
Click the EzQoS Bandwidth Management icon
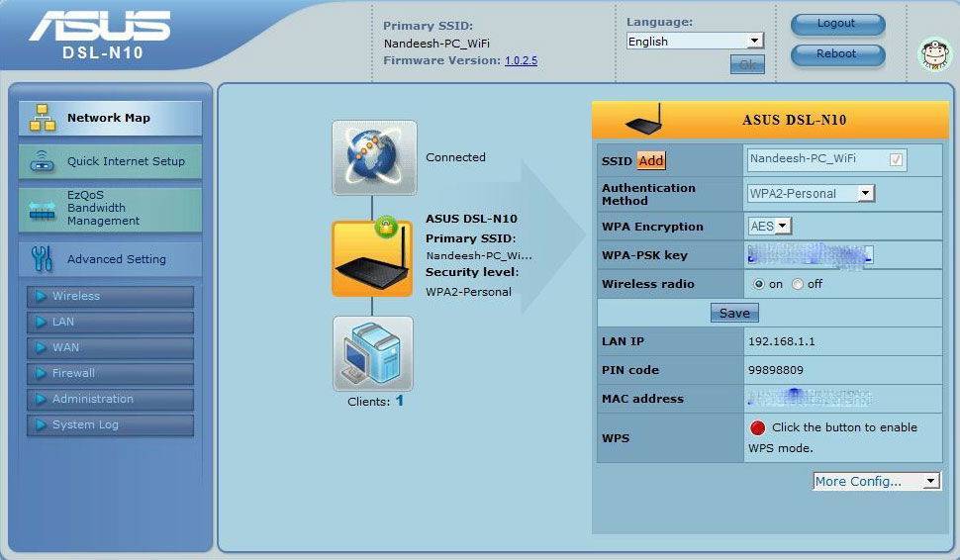click(43, 209)
